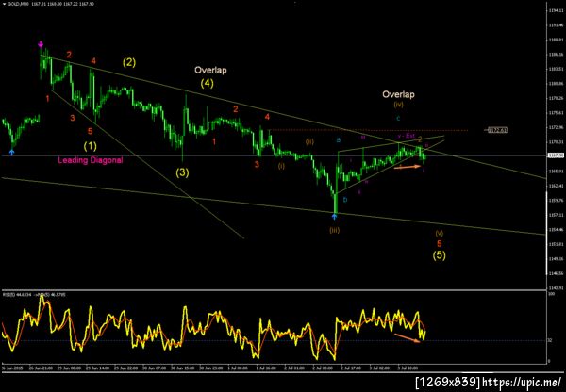Click the yellow (4) wave label
This screenshot has height=392, width=566.
[208, 84]
